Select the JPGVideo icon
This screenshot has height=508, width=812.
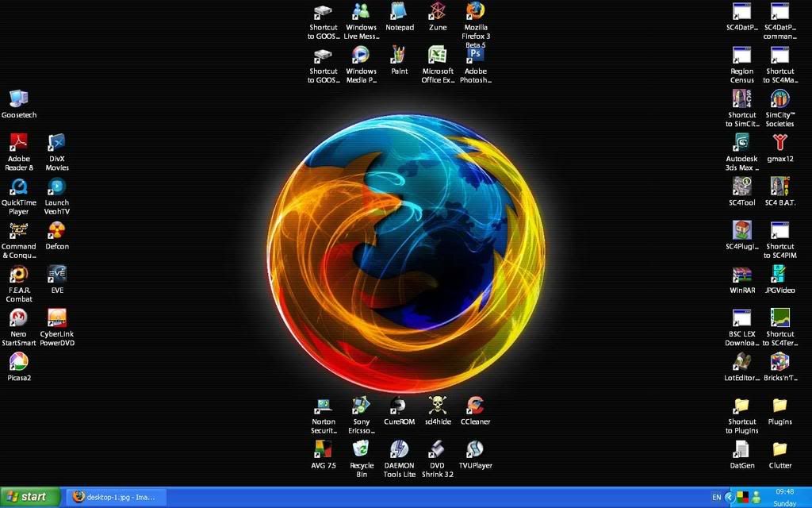(x=780, y=274)
